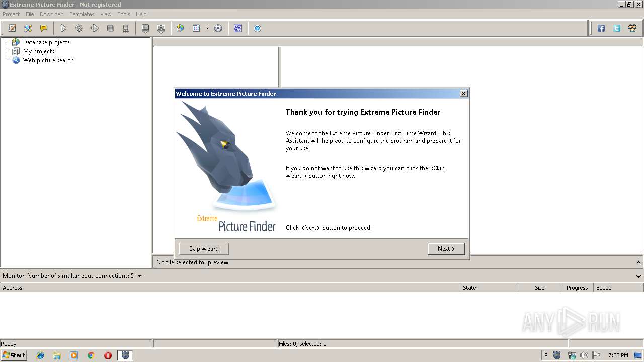Click the yellow people community icon
The width and height of the screenshot is (644, 362).
(632, 29)
